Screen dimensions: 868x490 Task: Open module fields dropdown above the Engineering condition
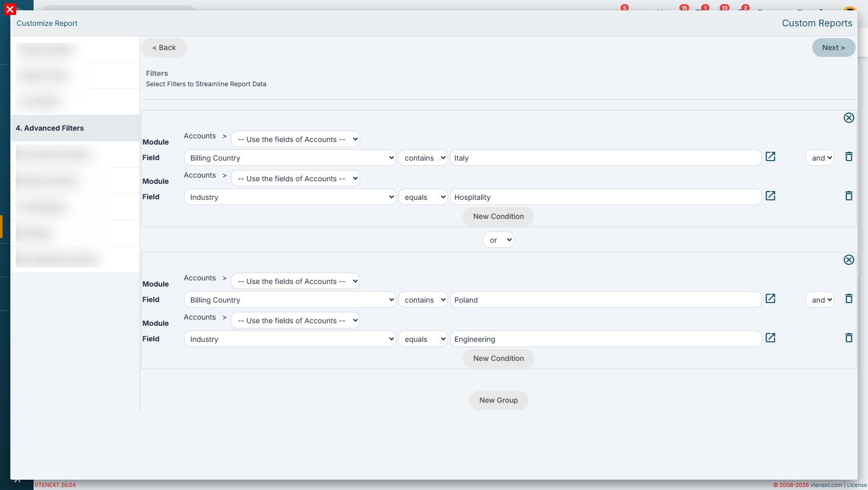(x=296, y=321)
